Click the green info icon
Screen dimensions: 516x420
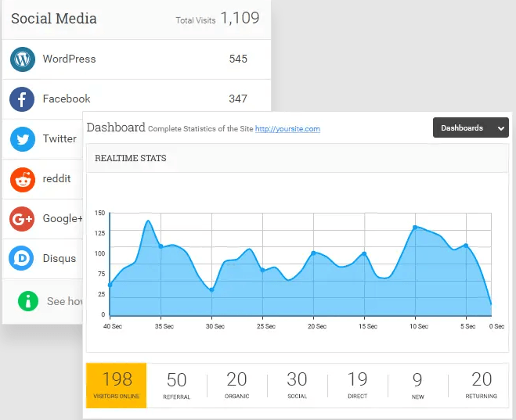[x=28, y=301]
